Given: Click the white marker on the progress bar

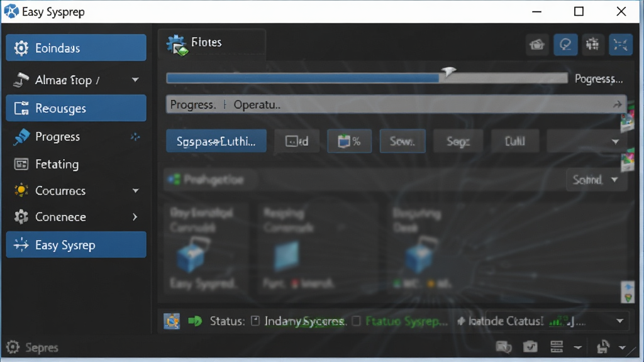Looking at the screenshot, I should point(448,72).
